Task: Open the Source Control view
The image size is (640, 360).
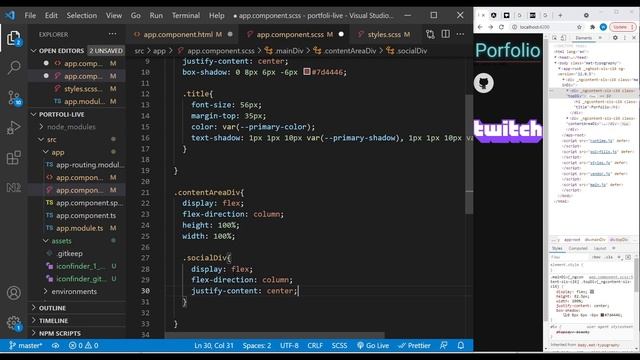Action: pos(13,98)
